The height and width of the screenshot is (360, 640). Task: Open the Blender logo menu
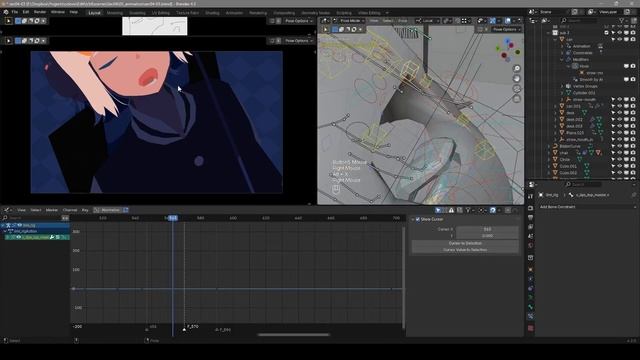click(6, 12)
